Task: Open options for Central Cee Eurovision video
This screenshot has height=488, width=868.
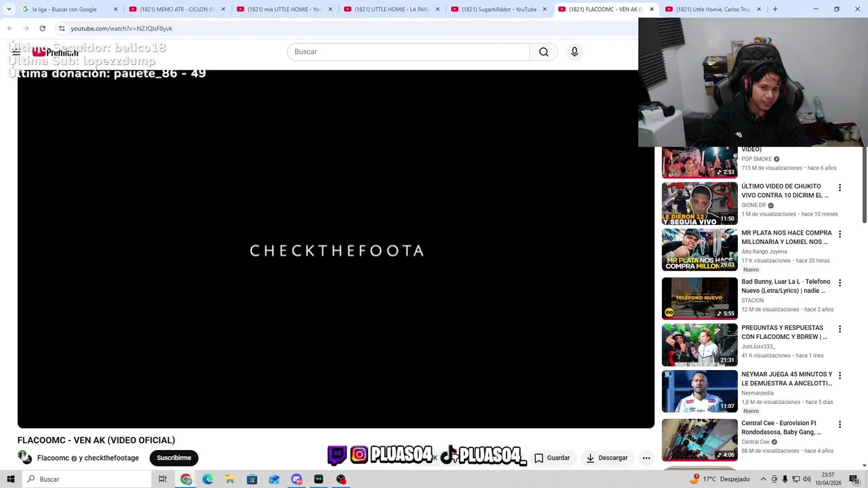Action: 840,424
